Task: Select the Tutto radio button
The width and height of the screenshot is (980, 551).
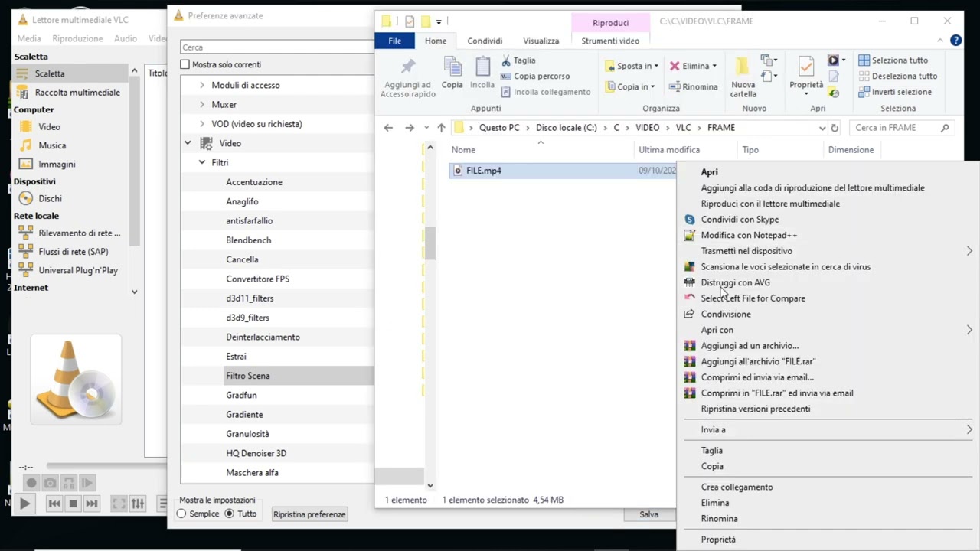Action: click(x=229, y=514)
